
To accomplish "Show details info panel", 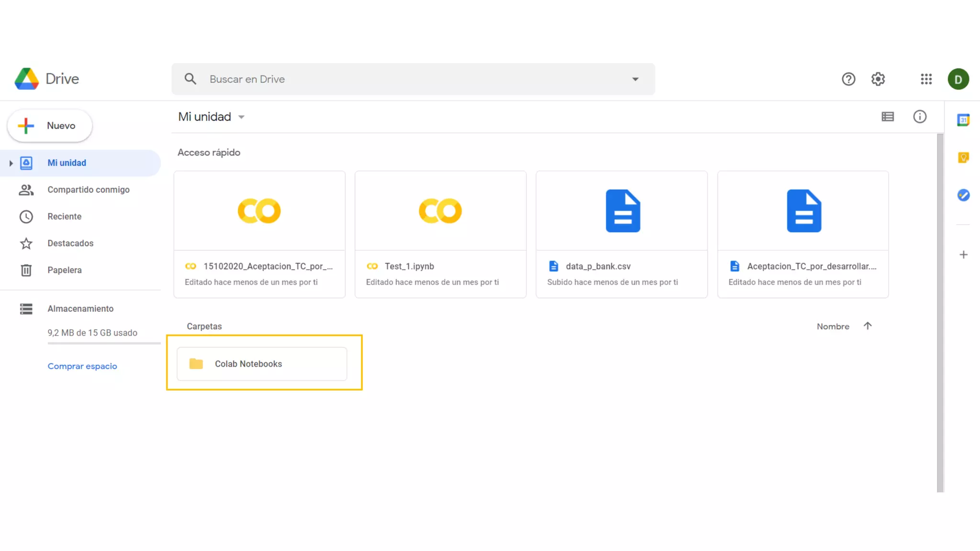I will pos(920,117).
